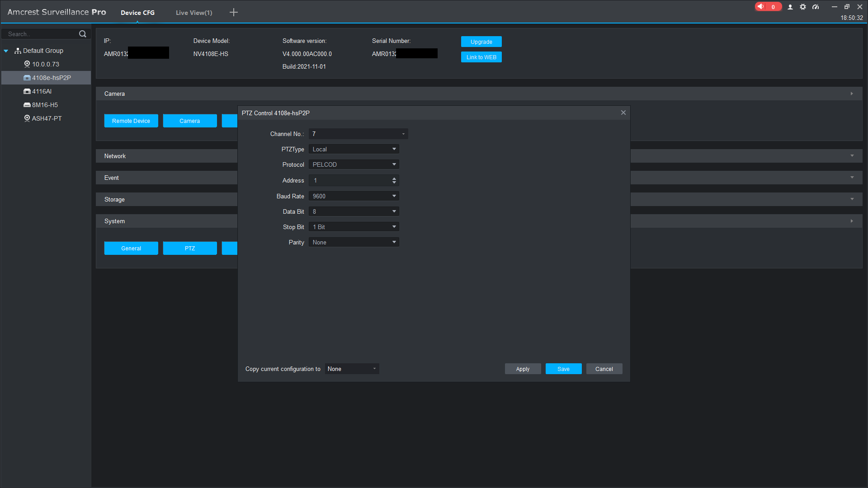The width and height of the screenshot is (868, 488).
Task: Click the search magnifier icon
Action: point(83,34)
